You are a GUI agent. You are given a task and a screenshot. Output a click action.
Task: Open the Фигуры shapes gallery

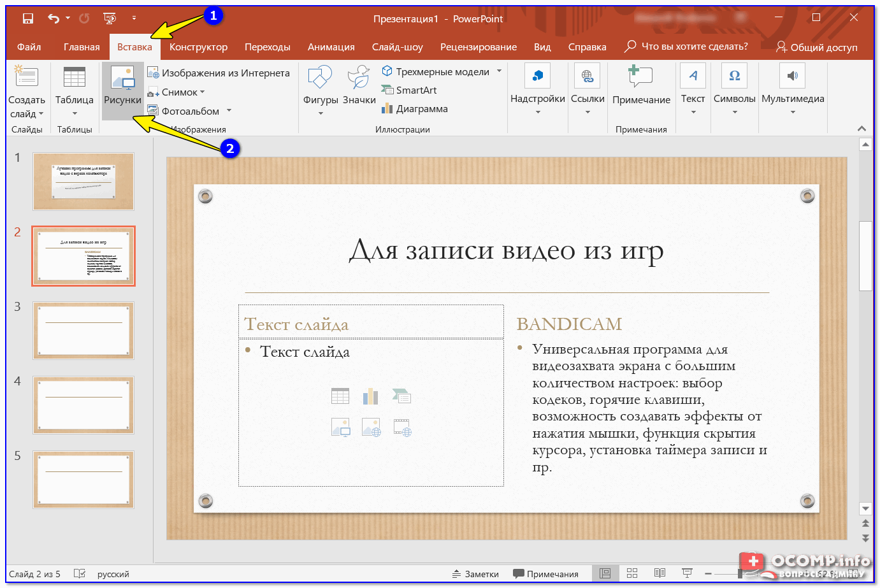(321, 91)
